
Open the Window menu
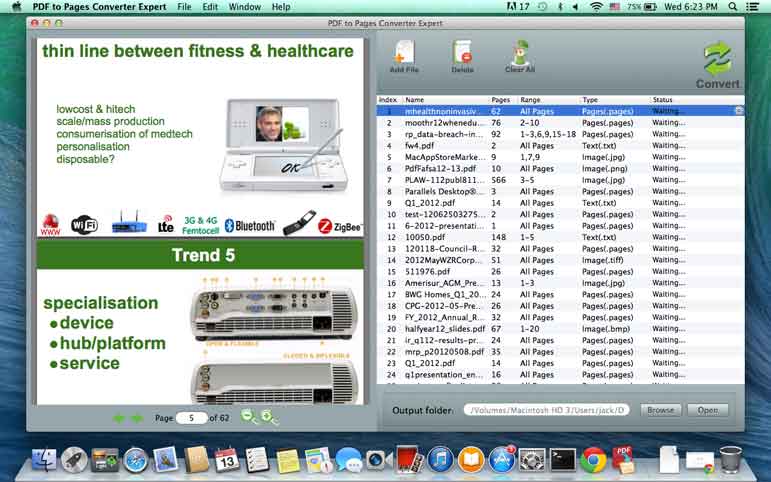coord(244,7)
